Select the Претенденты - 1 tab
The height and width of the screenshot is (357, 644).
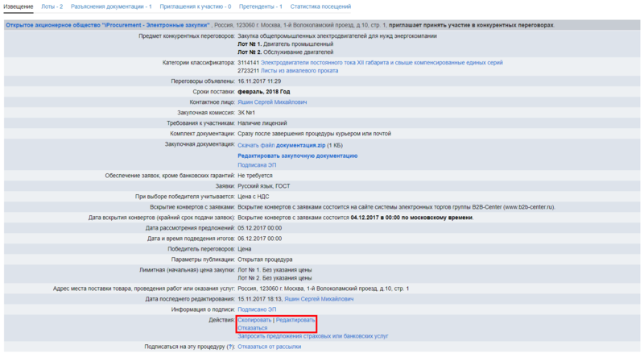click(x=261, y=6)
